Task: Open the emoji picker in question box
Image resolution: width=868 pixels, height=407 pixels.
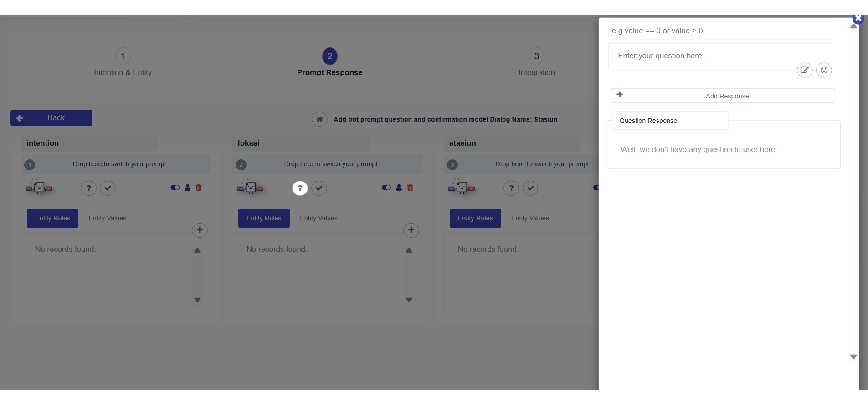Action: (x=824, y=70)
